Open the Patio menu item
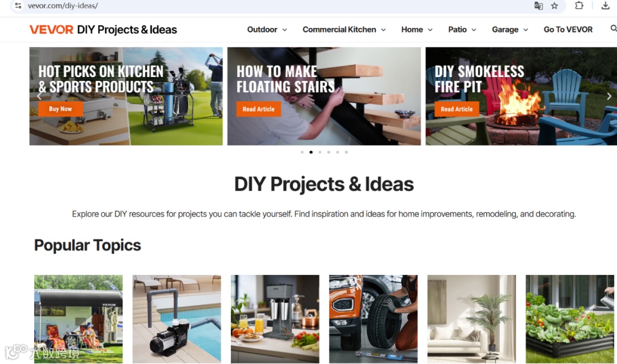This screenshot has width=617, height=364. (x=462, y=30)
